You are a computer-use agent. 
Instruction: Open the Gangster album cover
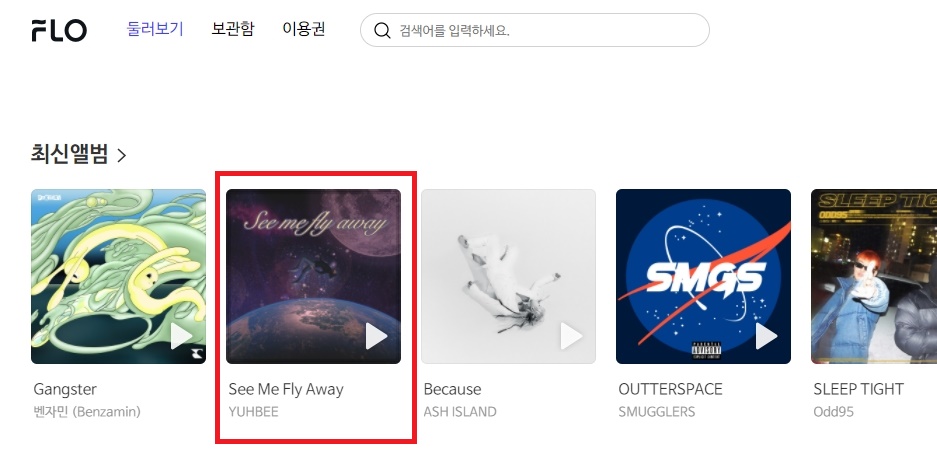(x=118, y=276)
